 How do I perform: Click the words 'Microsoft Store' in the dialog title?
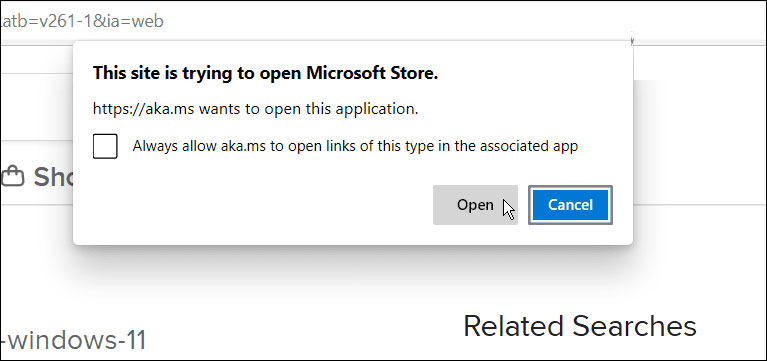pos(372,73)
